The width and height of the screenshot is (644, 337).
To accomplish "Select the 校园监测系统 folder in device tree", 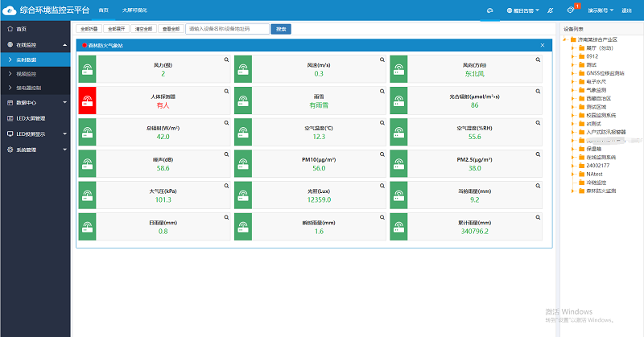I will click(601, 115).
